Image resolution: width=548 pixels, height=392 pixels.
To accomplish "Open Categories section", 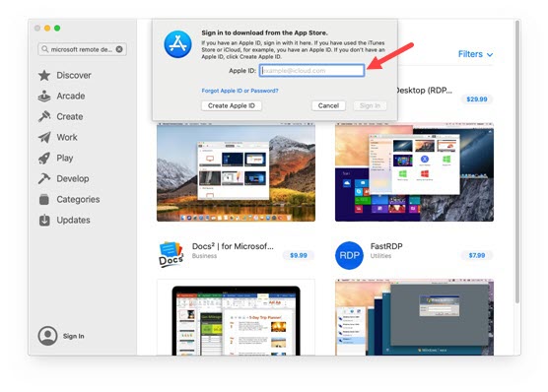I will [x=78, y=199].
